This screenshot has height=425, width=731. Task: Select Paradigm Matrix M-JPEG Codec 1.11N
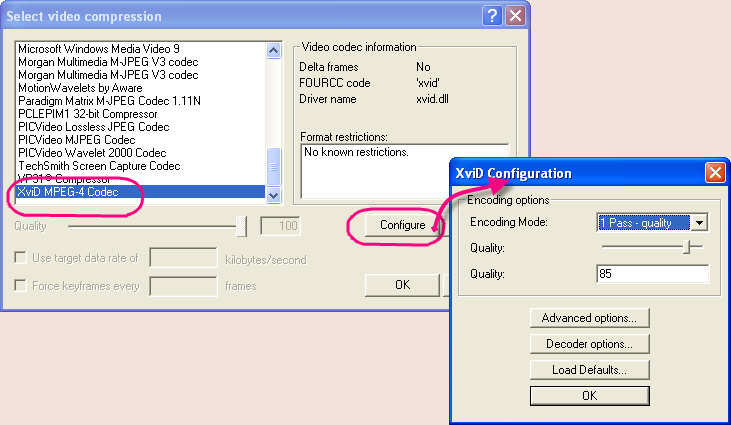click(x=140, y=101)
